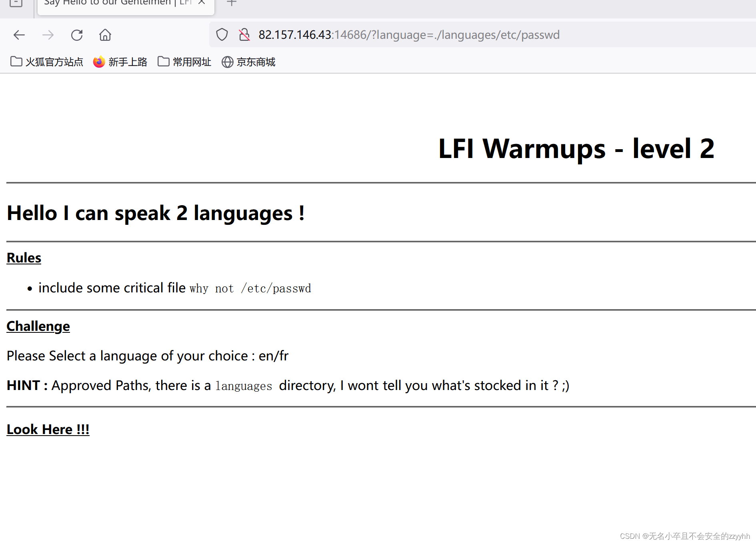
Task: Open the Firefox home page
Action: pyautogui.click(x=105, y=35)
